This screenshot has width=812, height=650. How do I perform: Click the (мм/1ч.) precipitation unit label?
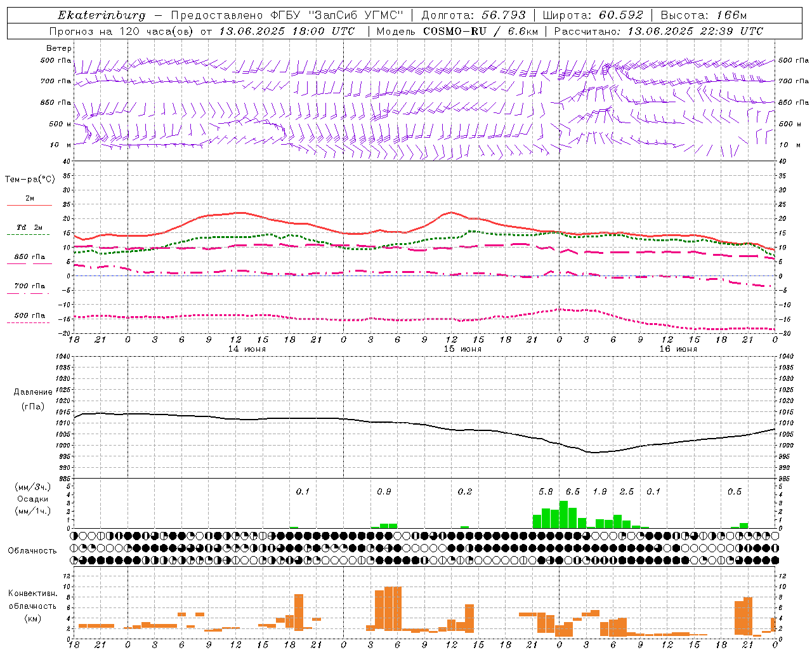[x=32, y=511]
